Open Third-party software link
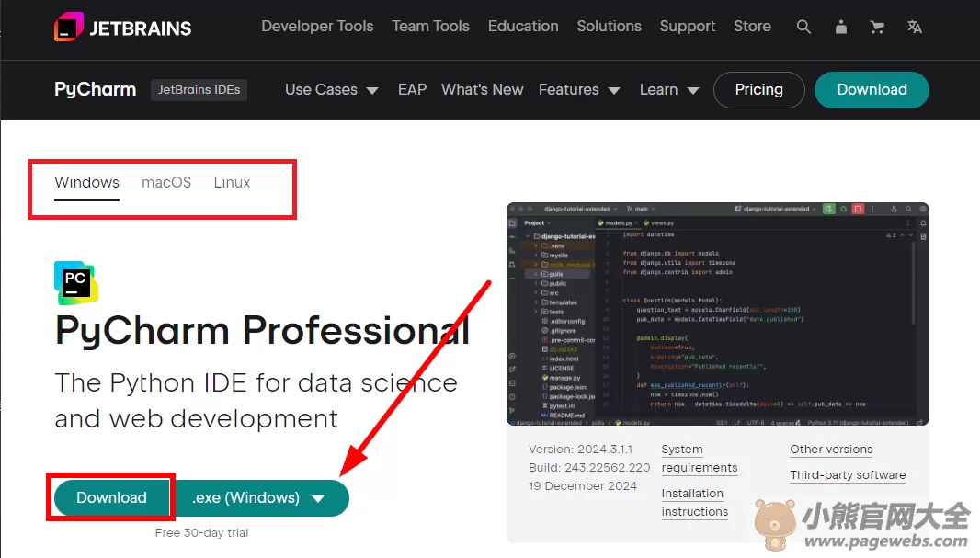 848,475
